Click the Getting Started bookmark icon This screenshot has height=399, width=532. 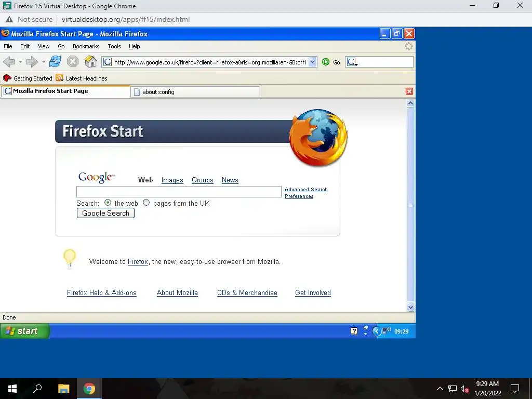[7, 78]
